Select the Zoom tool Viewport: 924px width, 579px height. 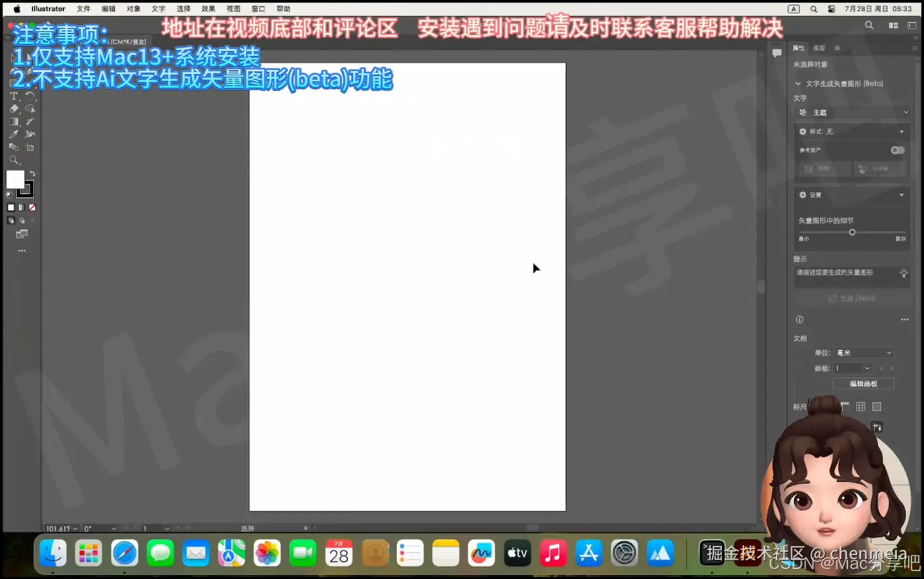pos(14,159)
